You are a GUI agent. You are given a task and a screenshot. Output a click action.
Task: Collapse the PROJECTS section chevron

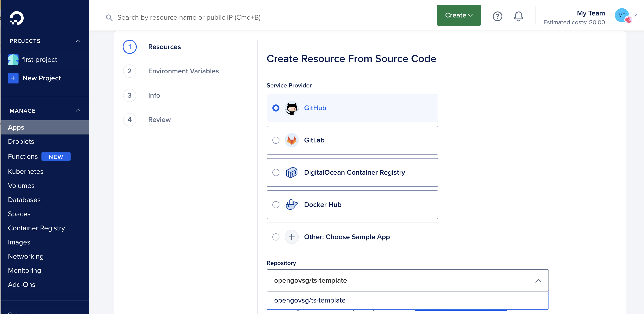tap(78, 41)
